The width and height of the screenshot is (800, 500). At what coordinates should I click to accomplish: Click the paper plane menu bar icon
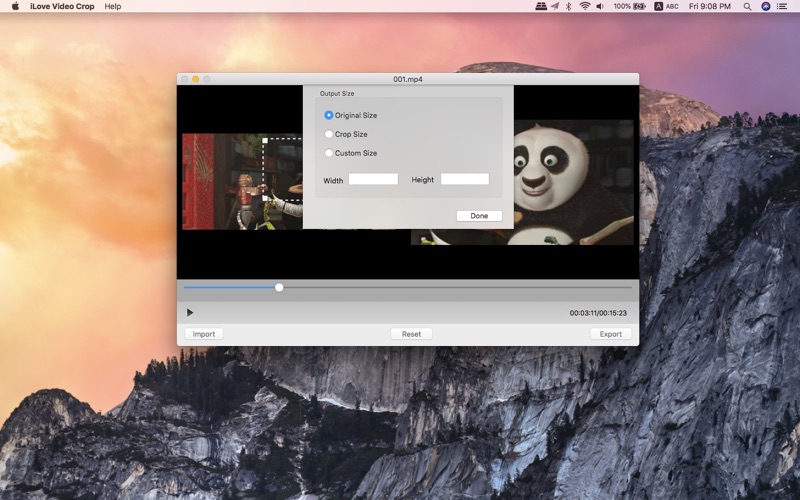[x=555, y=7]
